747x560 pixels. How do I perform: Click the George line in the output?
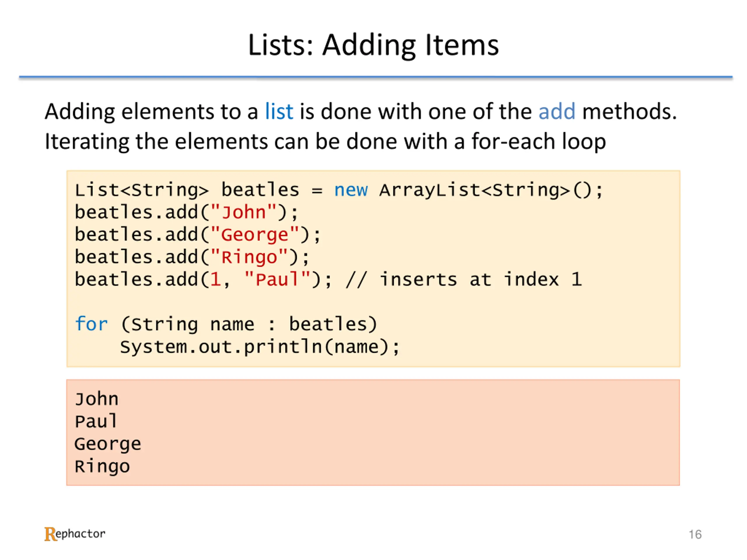point(108,444)
